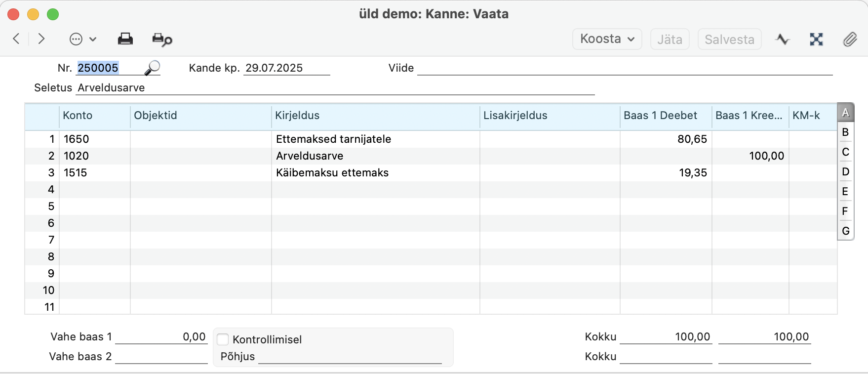Viewport: 868px width, 374px height.
Task: Click the Seletus field with Arveldusarve
Action: (x=336, y=88)
